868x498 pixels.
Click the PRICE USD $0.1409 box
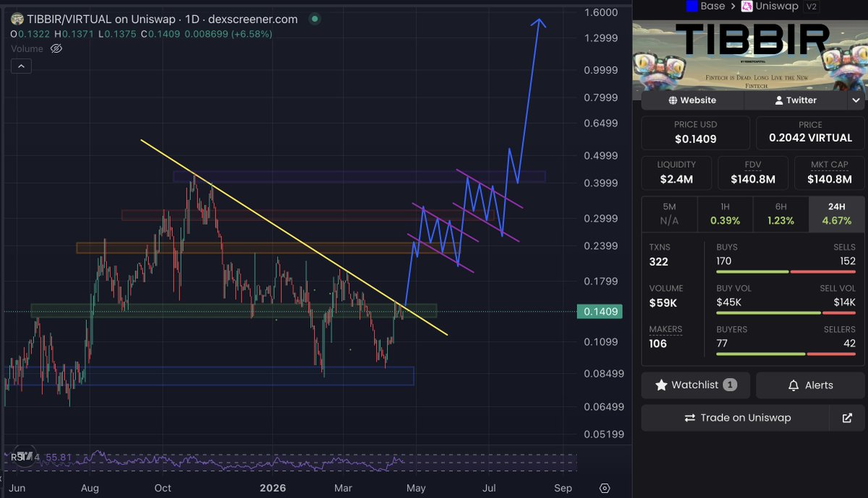695,133
